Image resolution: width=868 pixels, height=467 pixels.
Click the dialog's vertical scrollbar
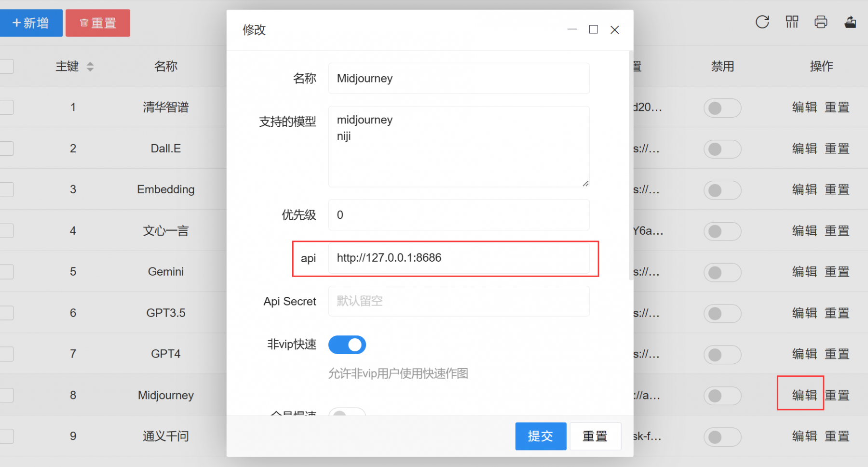[x=631, y=166]
